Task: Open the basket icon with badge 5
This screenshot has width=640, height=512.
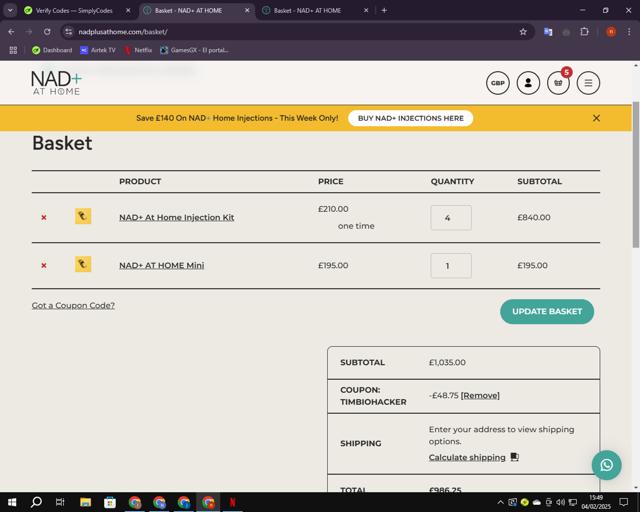Action: (558, 83)
